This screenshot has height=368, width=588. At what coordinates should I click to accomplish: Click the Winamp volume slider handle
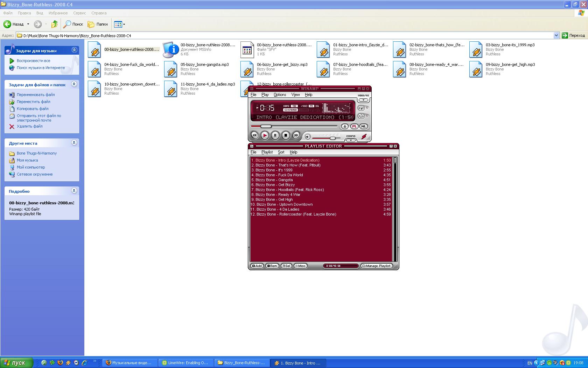[332, 138]
